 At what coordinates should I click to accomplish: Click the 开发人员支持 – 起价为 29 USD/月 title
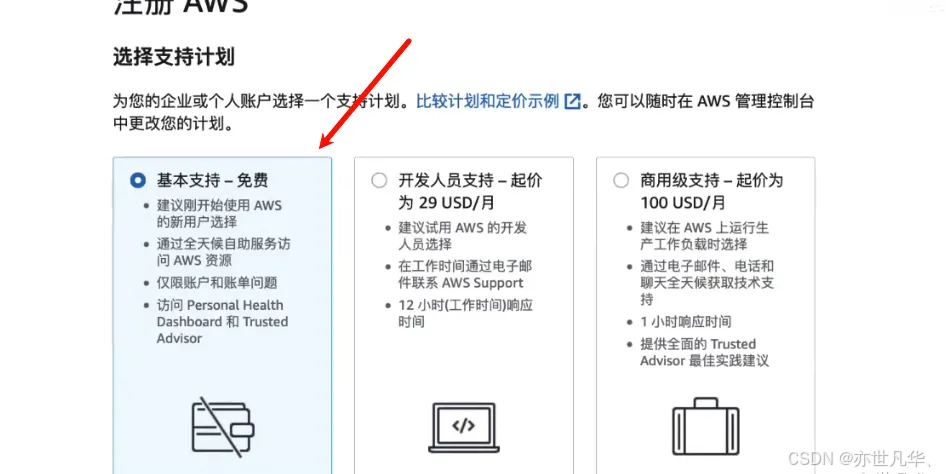pyautogui.click(x=470, y=191)
